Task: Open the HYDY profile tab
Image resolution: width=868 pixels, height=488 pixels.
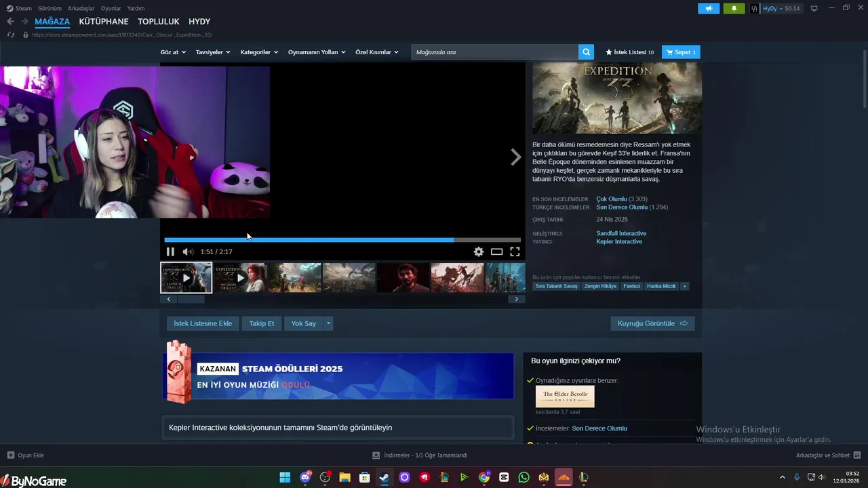Action: click(199, 22)
